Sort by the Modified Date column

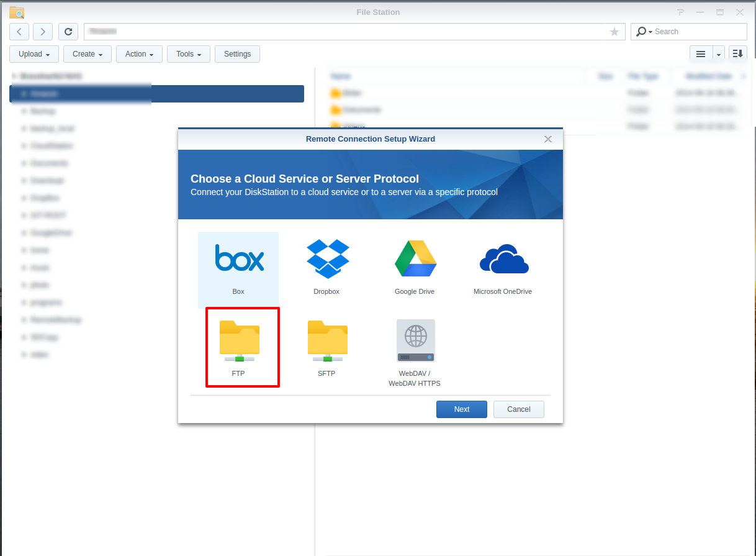[709, 76]
